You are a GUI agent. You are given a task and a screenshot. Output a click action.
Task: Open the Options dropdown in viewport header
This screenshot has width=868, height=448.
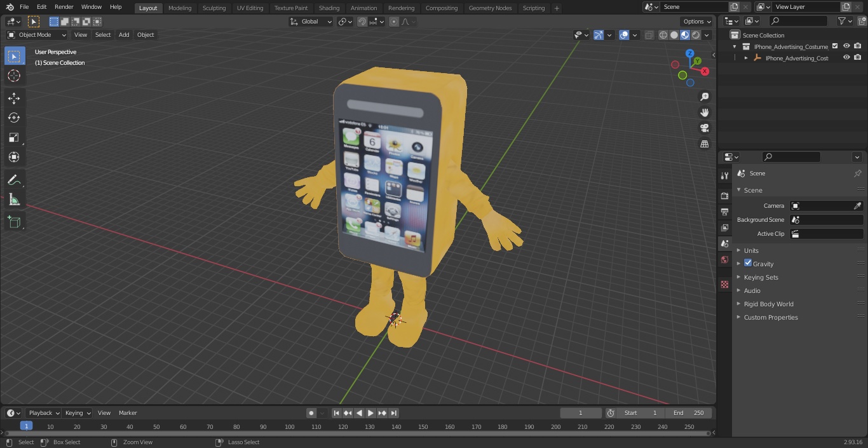click(697, 22)
